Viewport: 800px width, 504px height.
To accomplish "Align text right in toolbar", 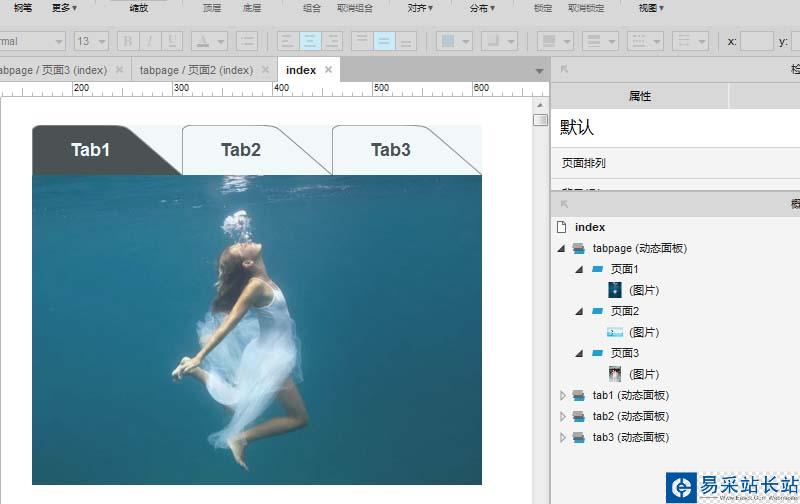I will pyautogui.click(x=333, y=41).
